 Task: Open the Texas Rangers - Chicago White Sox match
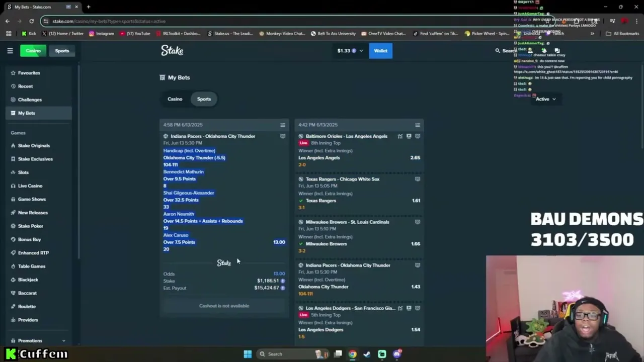(x=343, y=179)
